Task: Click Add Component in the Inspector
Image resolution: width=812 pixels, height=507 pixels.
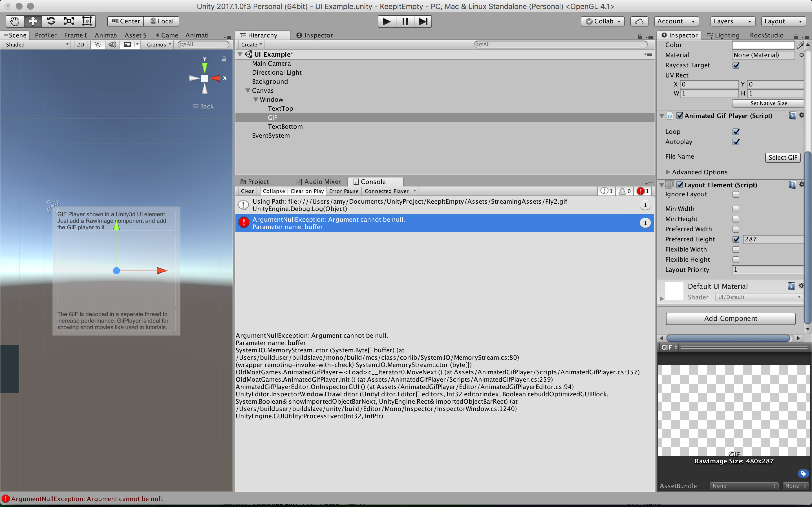Action: tap(731, 318)
